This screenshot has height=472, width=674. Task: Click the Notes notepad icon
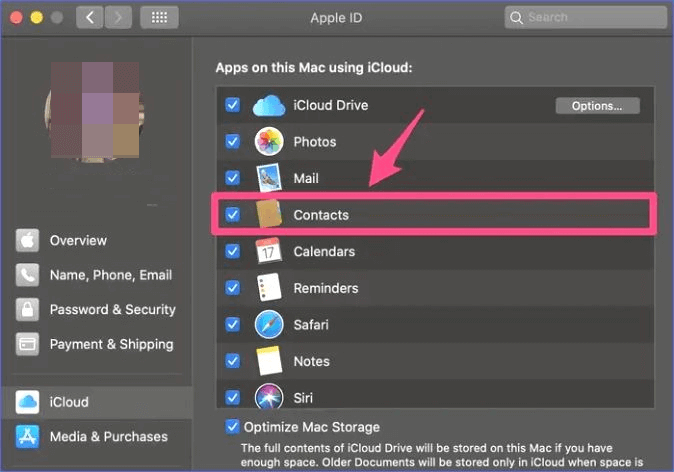pyautogui.click(x=269, y=361)
